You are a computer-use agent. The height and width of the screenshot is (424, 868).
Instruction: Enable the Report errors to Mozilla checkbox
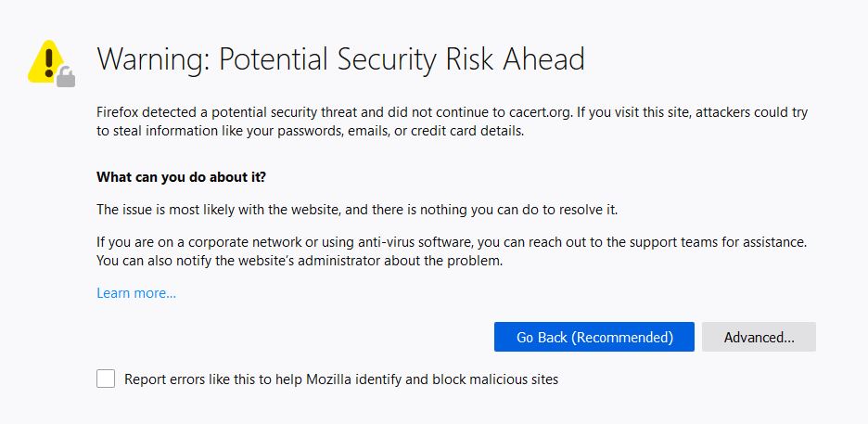tap(106, 379)
